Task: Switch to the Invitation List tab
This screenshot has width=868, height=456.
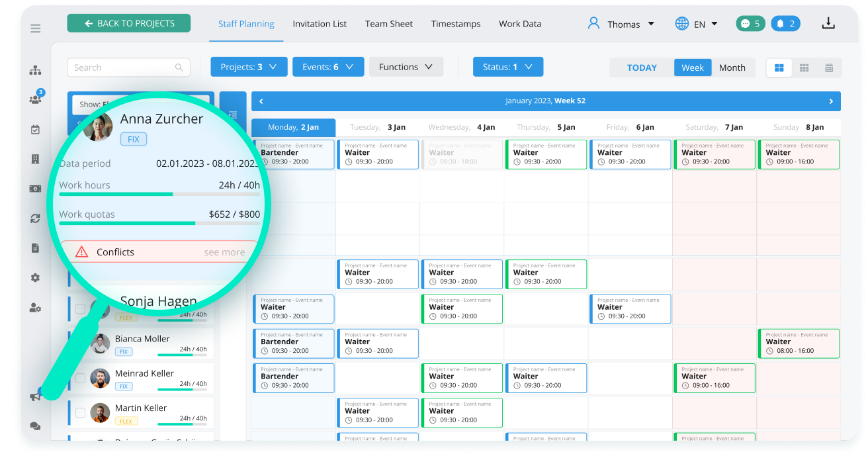Action: [320, 24]
